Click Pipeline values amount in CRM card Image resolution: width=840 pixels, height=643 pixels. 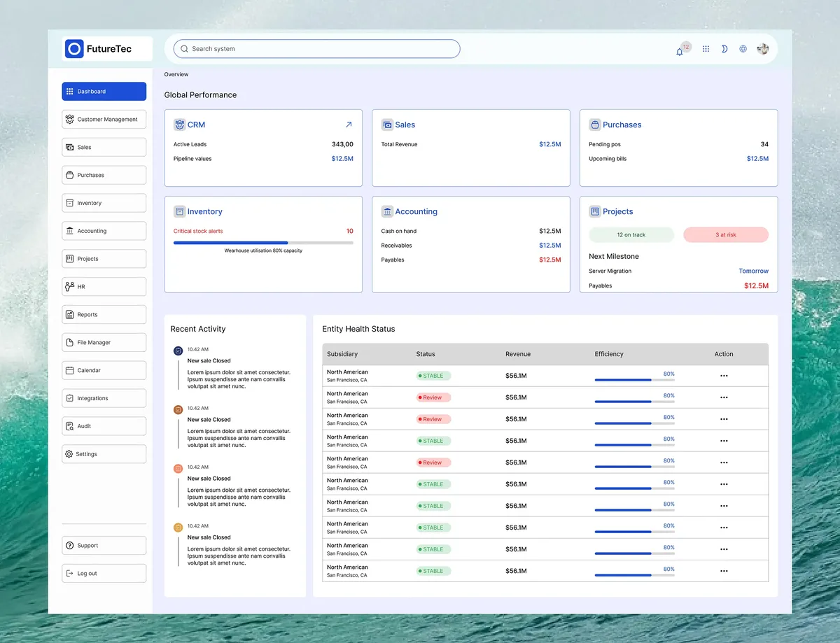coord(342,159)
